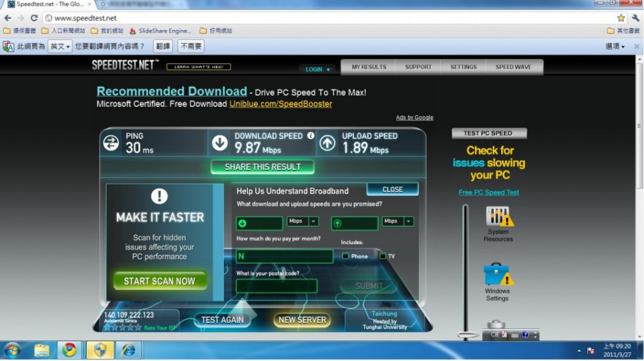The height and width of the screenshot is (361, 644).
Task: Enable the TV checkbox
Action: tap(383, 256)
